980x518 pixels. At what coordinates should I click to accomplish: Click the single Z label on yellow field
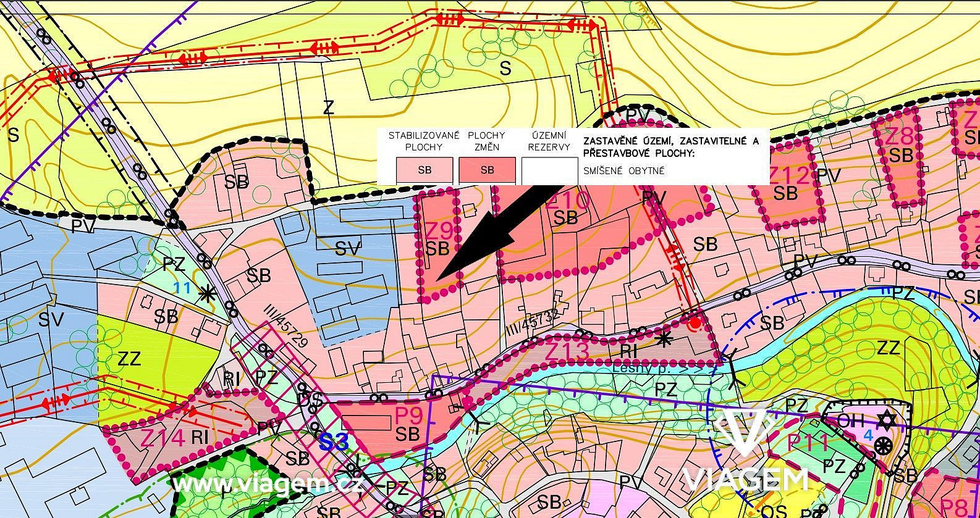[328, 107]
